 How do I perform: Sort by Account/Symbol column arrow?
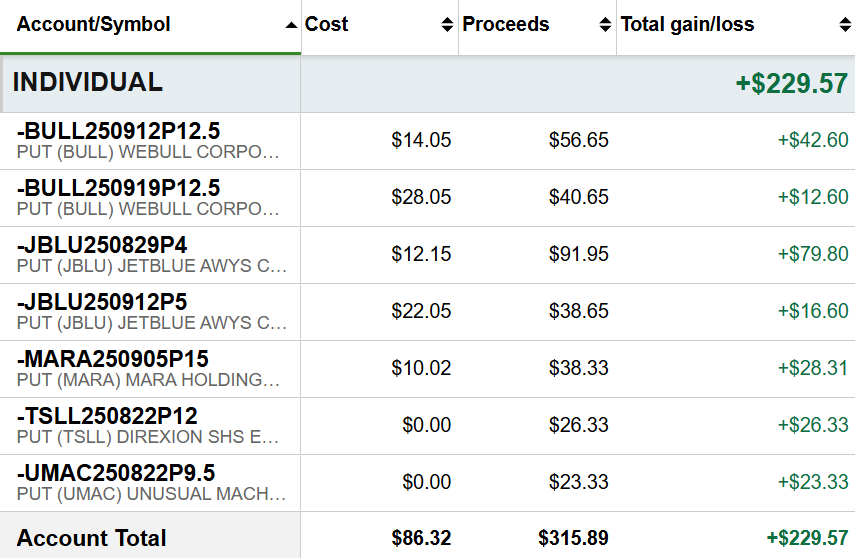[291, 25]
